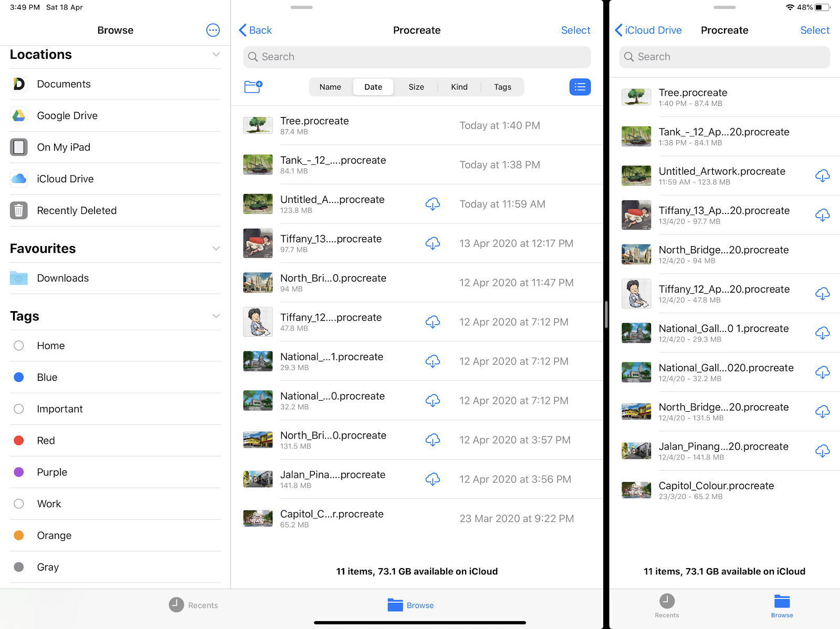Download National_Gall...0 1.procreate in right pane via cloud icon
The height and width of the screenshot is (629, 840).
822,333
